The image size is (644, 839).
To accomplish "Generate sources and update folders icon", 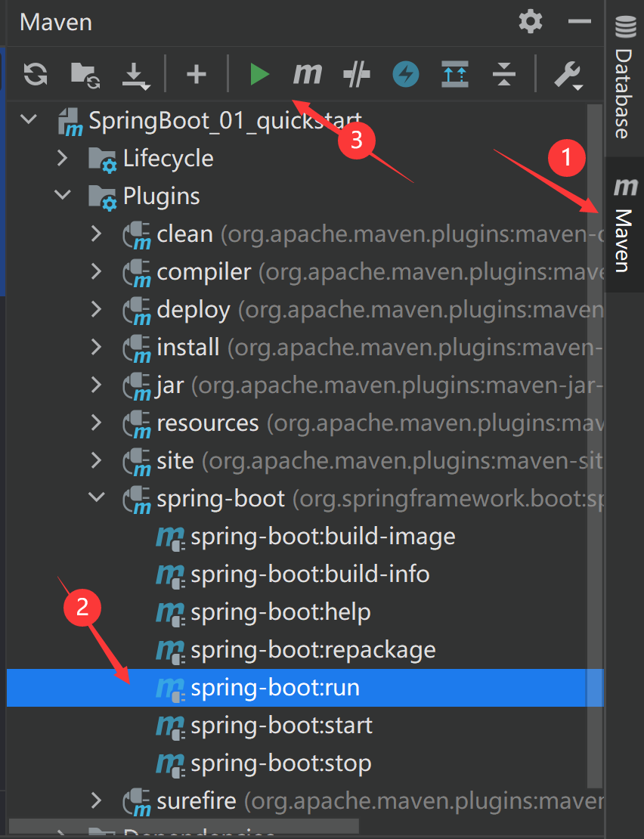I will click(x=85, y=74).
